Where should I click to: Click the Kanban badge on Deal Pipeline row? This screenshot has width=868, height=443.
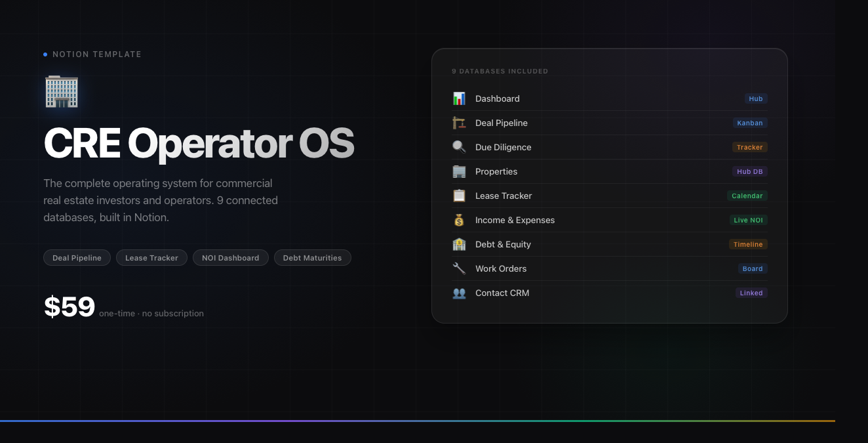point(750,123)
